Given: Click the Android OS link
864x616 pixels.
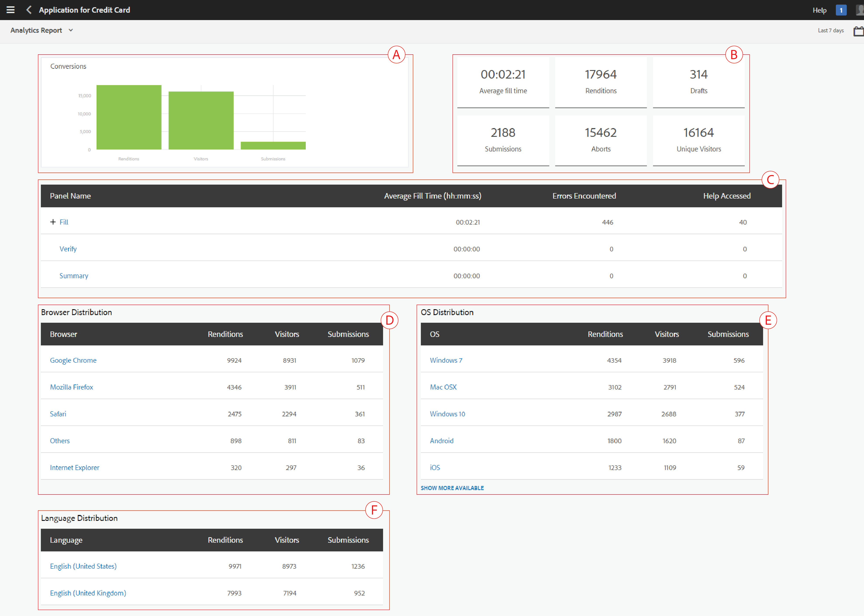Looking at the screenshot, I should coord(441,440).
